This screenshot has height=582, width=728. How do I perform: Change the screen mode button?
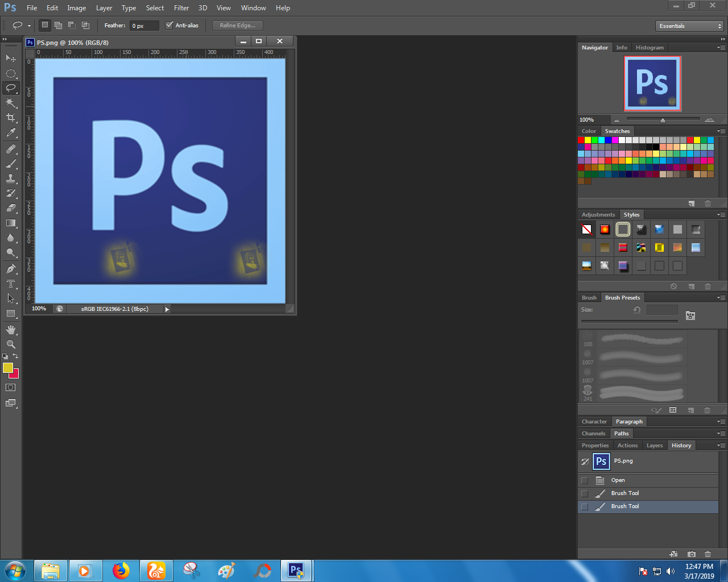click(x=11, y=403)
